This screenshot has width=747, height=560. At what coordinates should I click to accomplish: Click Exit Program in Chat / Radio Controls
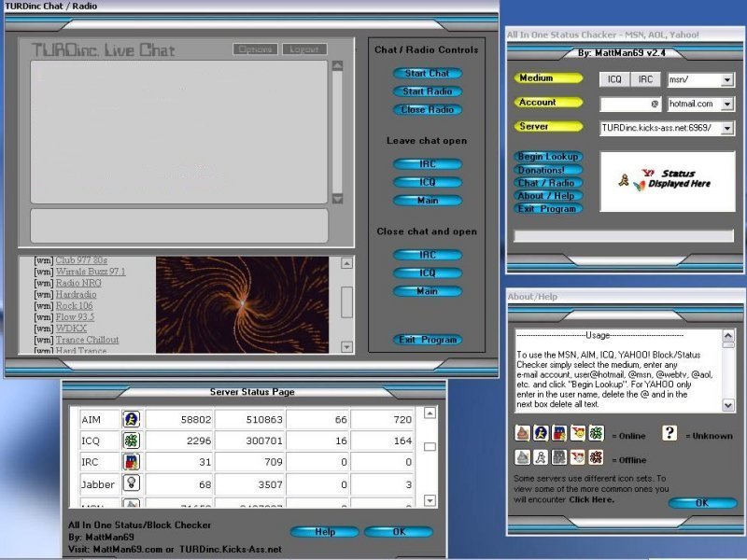[x=428, y=340]
